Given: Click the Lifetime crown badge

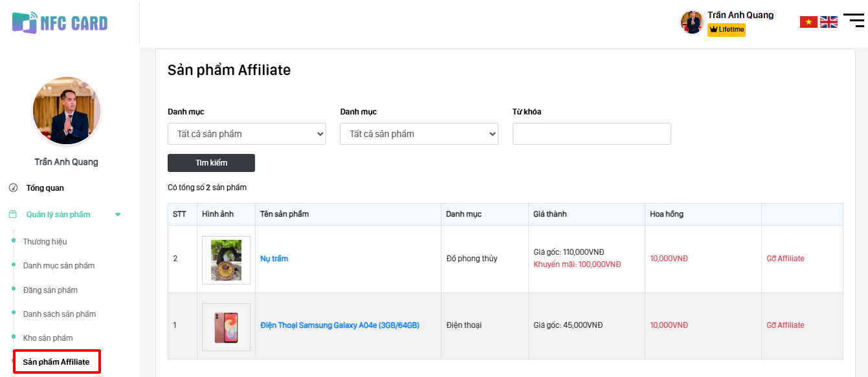Looking at the screenshot, I should 726,30.
